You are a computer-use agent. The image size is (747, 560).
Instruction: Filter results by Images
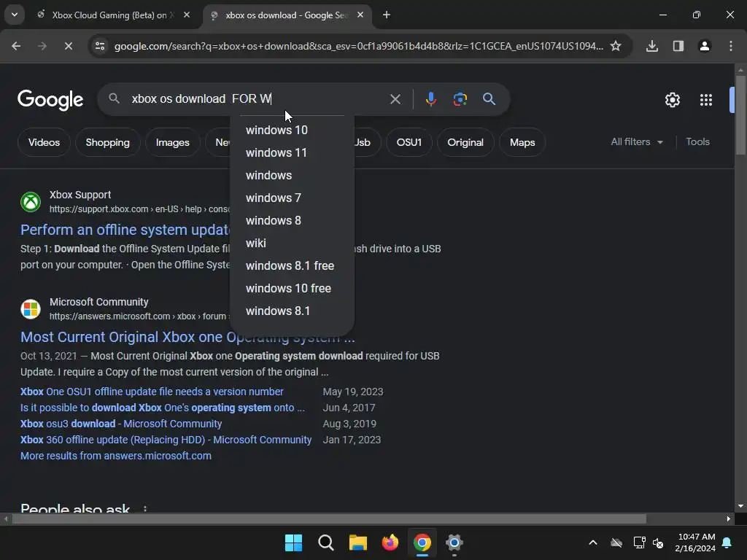(172, 142)
